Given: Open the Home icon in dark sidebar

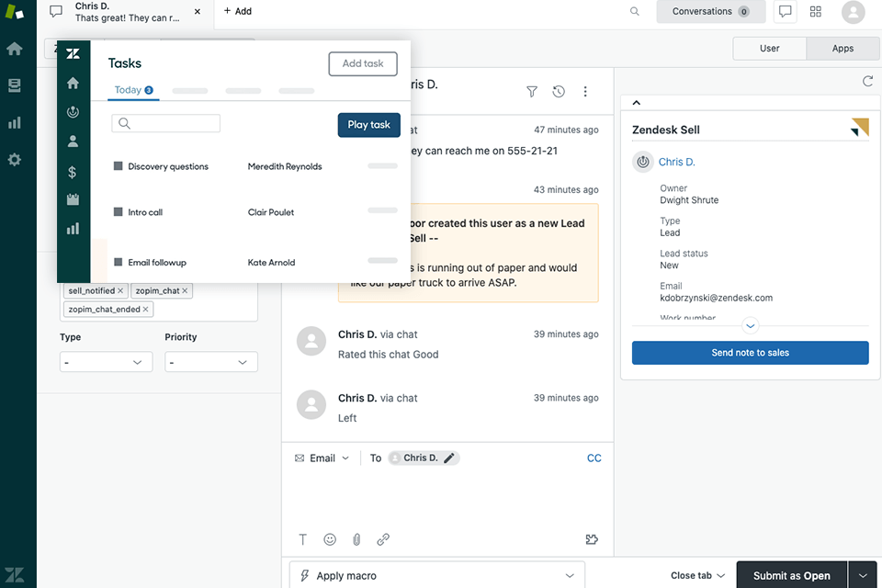Looking at the screenshot, I should click(x=15, y=49).
